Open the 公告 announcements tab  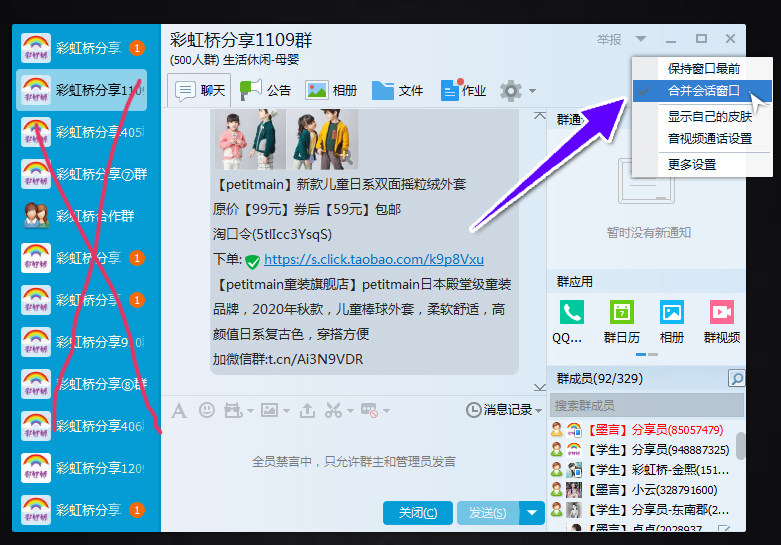click(x=265, y=90)
